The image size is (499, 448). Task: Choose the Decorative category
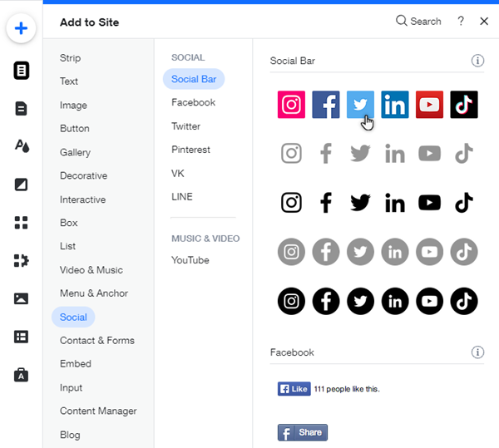[83, 175]
